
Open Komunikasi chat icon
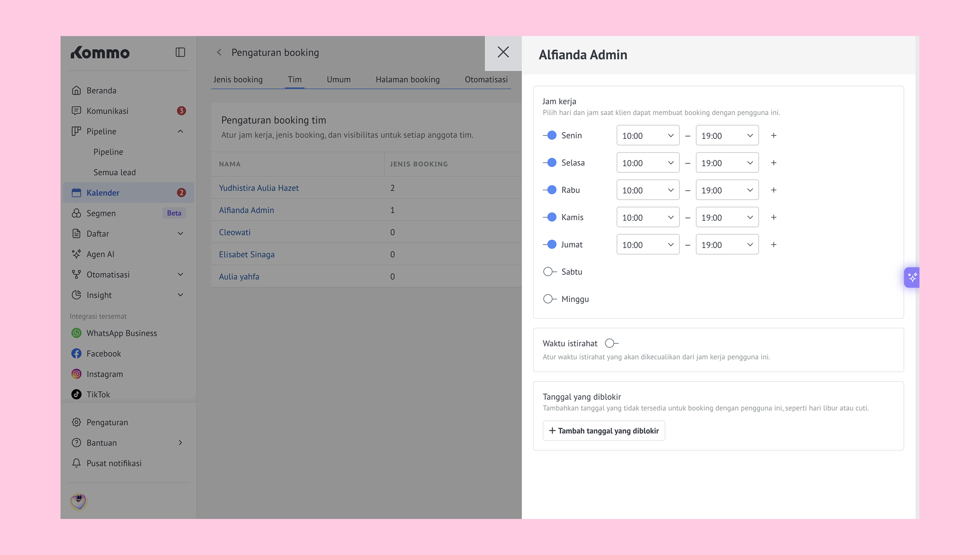point(76,111)
